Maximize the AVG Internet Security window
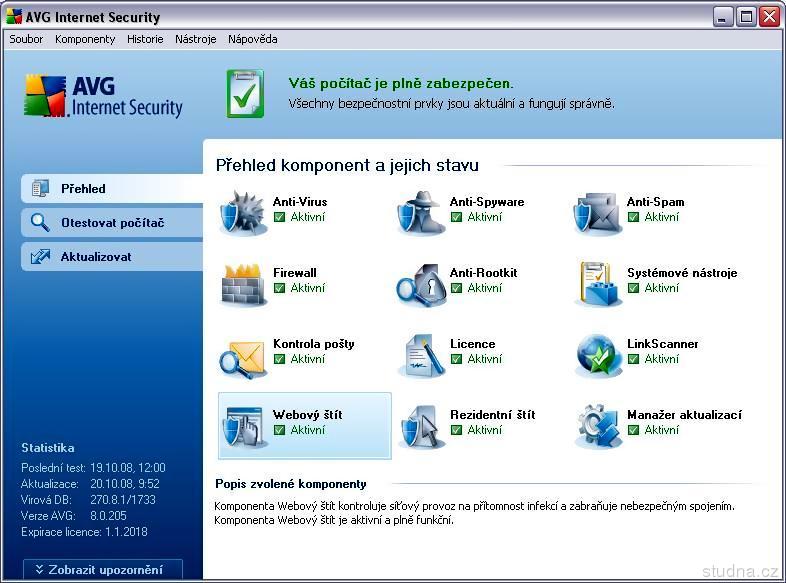 (x=746, y=18)
